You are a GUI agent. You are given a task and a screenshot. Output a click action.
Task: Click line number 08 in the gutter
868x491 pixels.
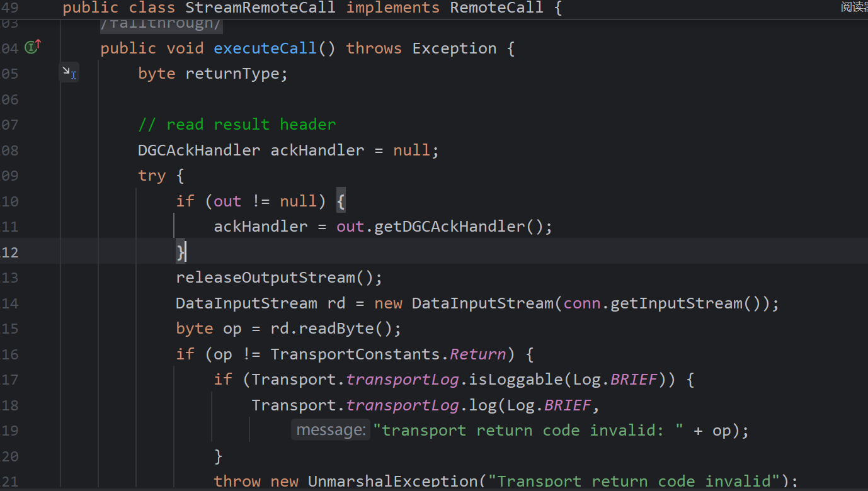click(x=10, y=150)
